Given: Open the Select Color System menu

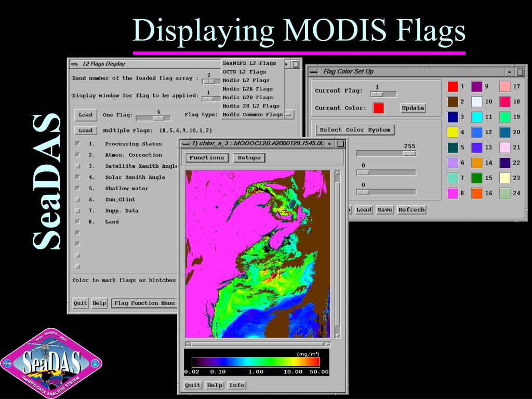Looking at the screenshot, I should 355,130.
